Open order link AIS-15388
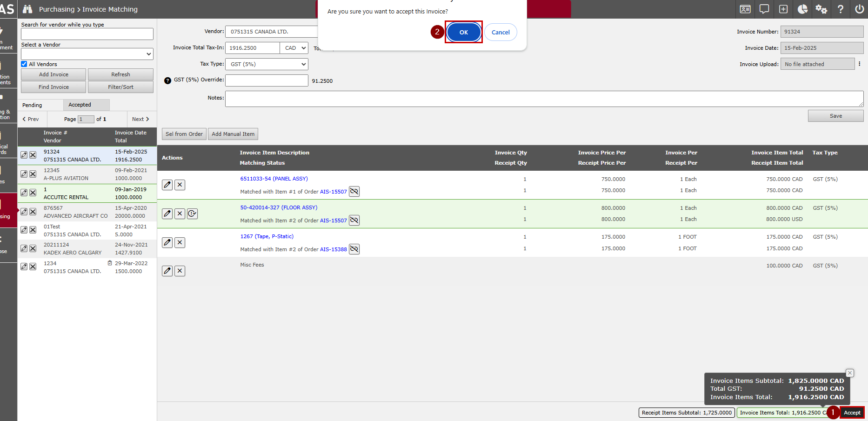Viewport: 868px width, 421px height. [333, 249]
